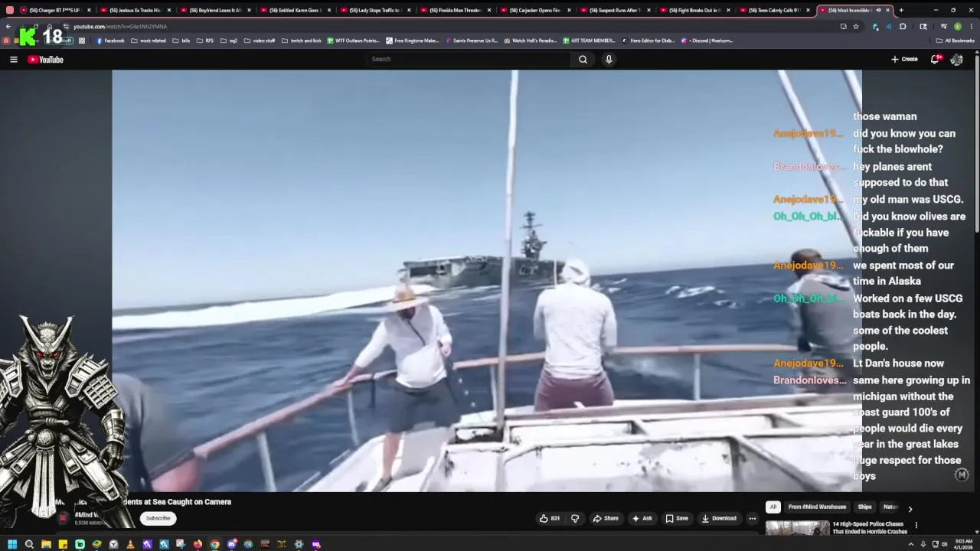980x551 pixels.
Task: Expand the All Bookmarks folder
Action: point(955,41)
